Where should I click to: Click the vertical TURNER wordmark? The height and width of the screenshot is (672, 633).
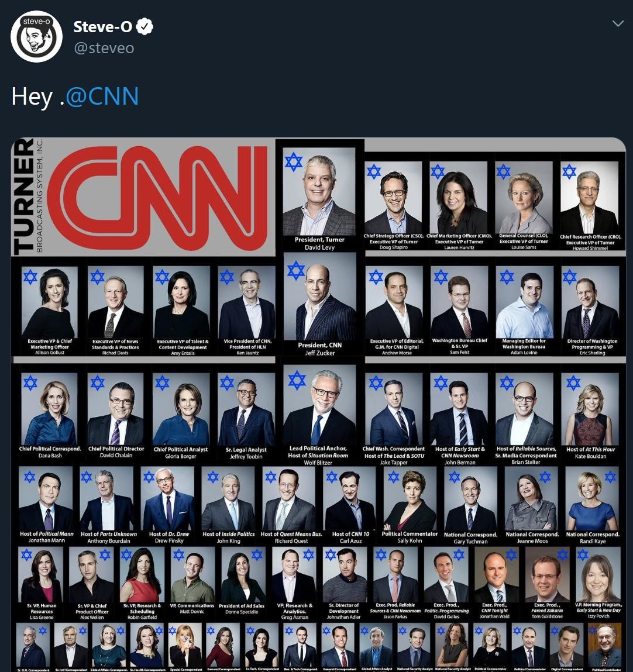(24, 197)
